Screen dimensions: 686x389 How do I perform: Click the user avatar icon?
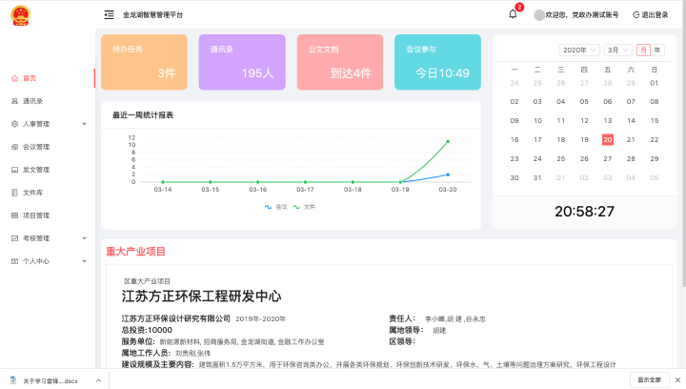tap(539, 15)
